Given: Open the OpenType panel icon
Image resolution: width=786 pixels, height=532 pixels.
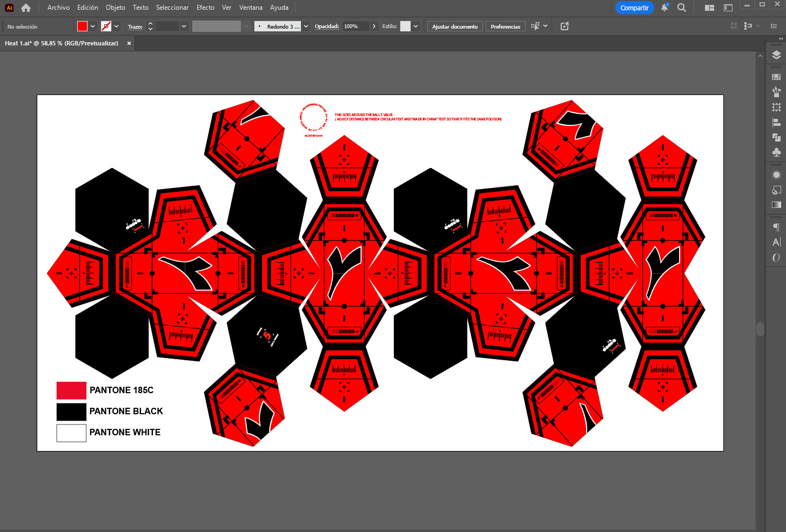Looking at the screenshot, I should click(x=776, y=258).
